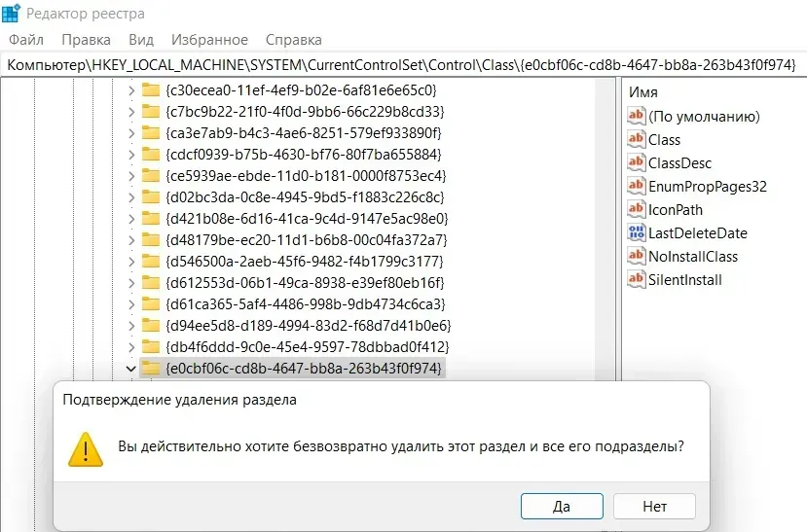Click string icon of NoInstallClass value
Viewport: 807px width, 532px height.
pyautogui.click(x=636, y=256)
